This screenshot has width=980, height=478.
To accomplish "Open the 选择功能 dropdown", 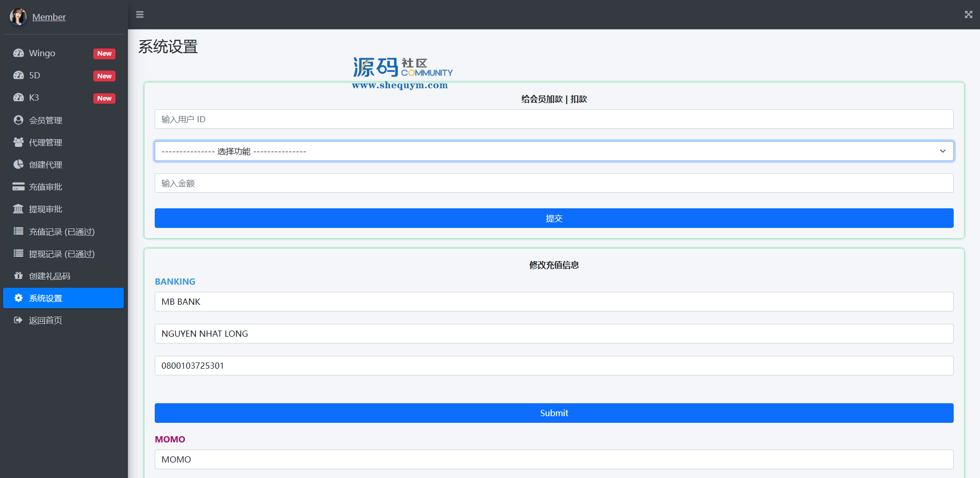I will tap(554, 151).
